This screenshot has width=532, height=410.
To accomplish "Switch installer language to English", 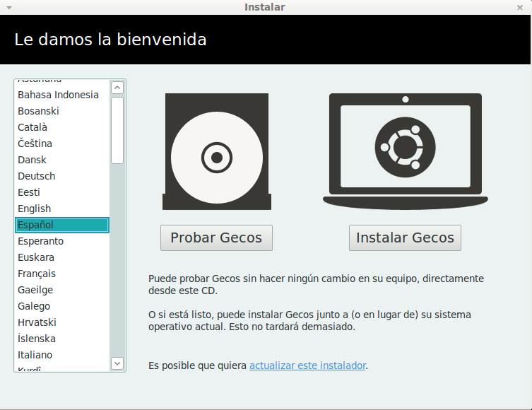I will click(x=62, y=209).
